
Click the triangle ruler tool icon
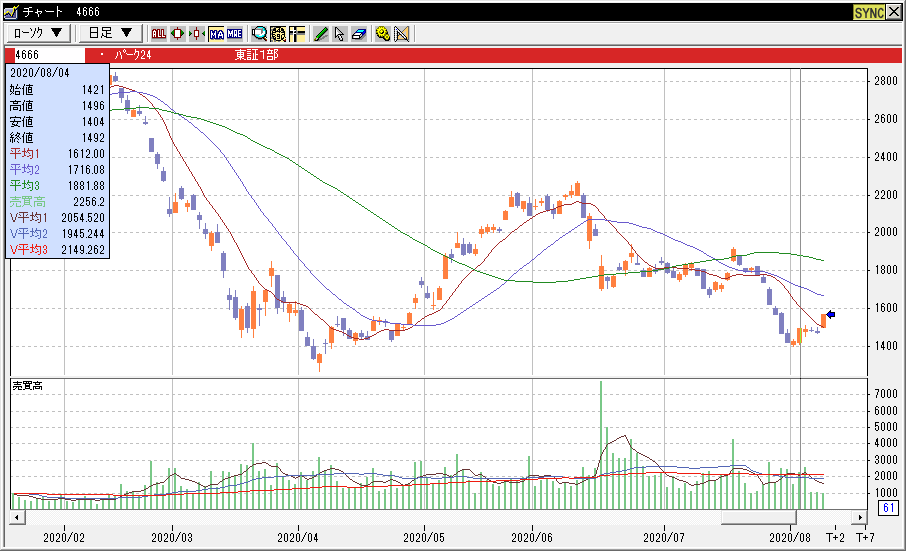point(402,33)
